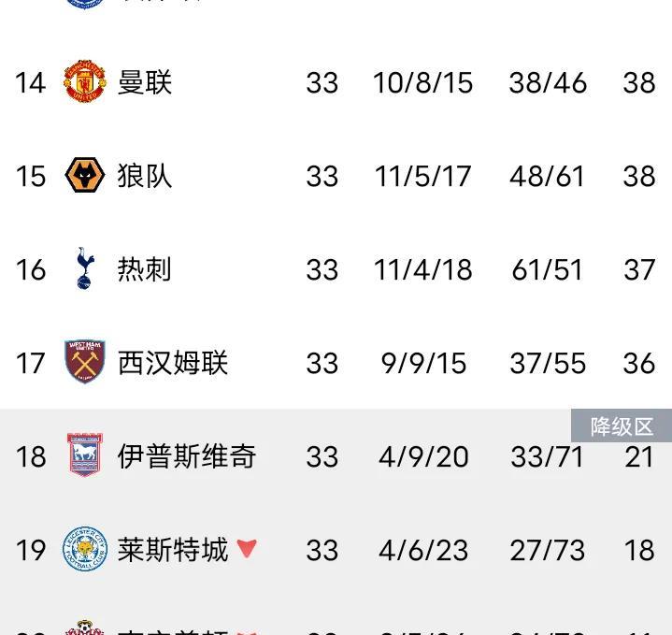Tap the West Ham United crest

(84, 362)
